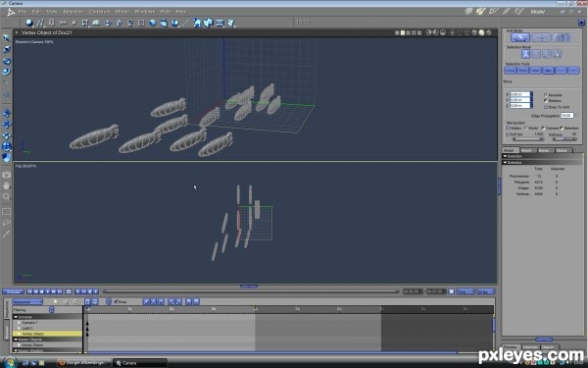Click the Carrara logo icon beside File menu
Viewport: 588px width, 368px height.
[x=11, y=12]
